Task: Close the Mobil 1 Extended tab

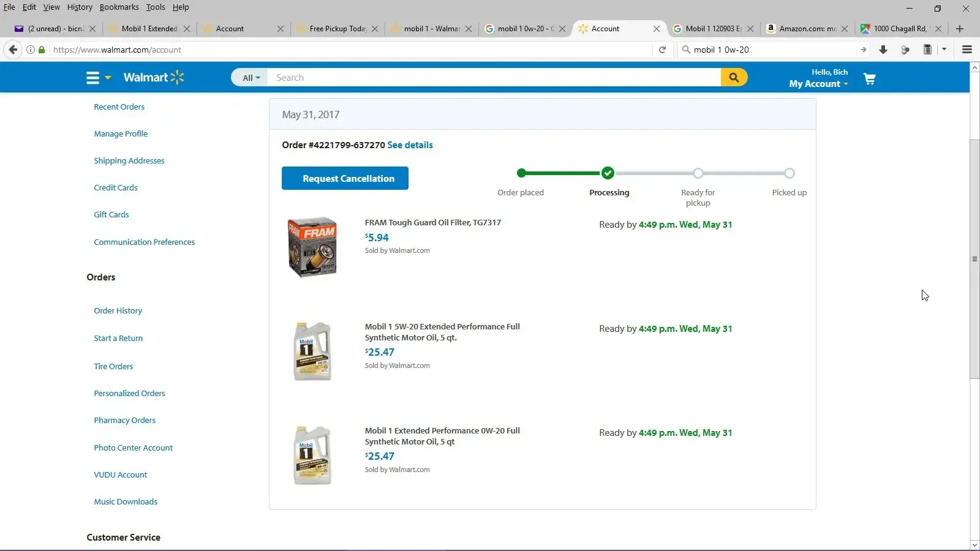Action: (187, 29)
